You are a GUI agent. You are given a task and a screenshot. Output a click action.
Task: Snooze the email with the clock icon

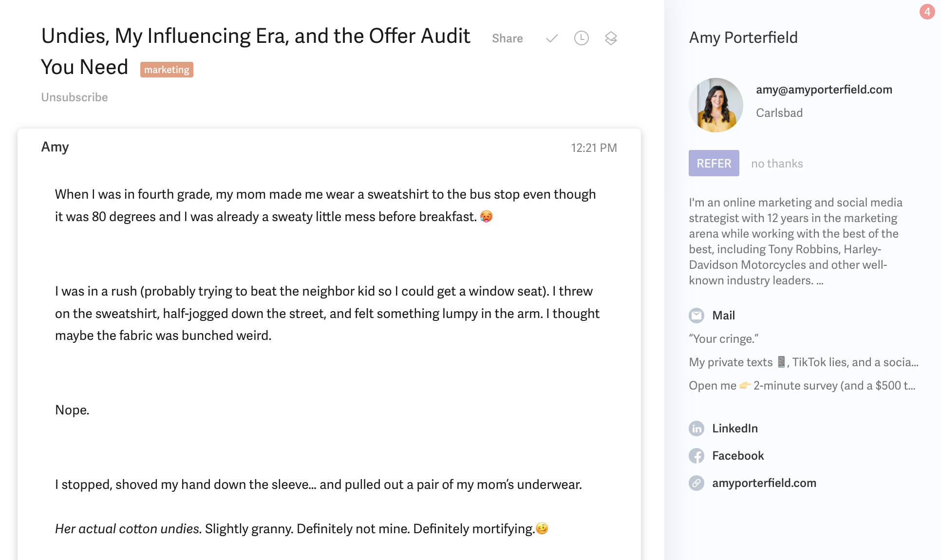[582, 38]
